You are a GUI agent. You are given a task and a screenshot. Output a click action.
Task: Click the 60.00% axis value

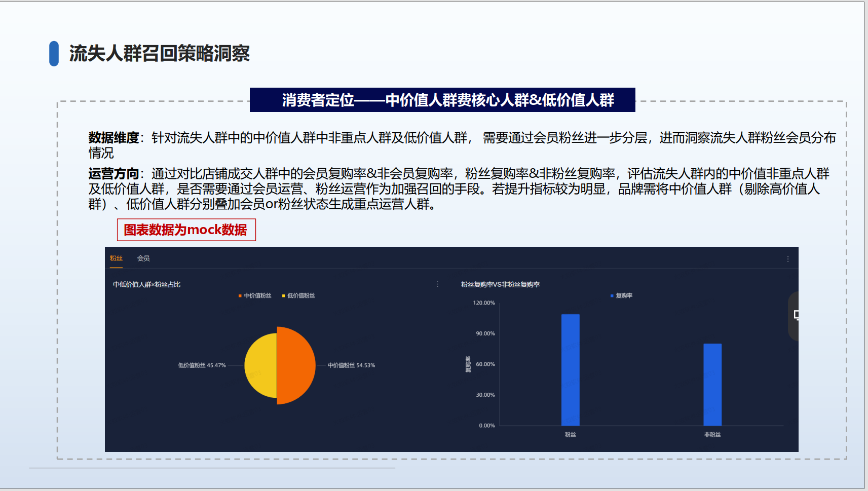point(485,364)
